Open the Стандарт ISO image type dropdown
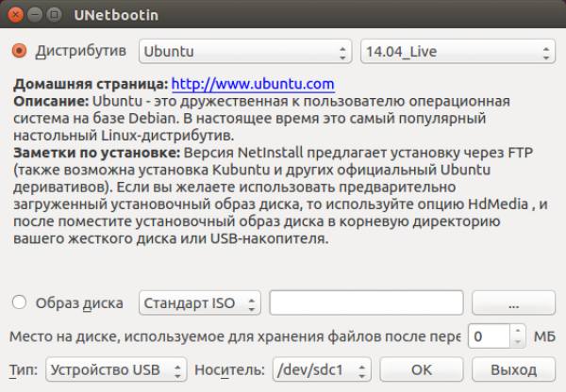This screenshot has width=566, height=392. coord(200,302)
